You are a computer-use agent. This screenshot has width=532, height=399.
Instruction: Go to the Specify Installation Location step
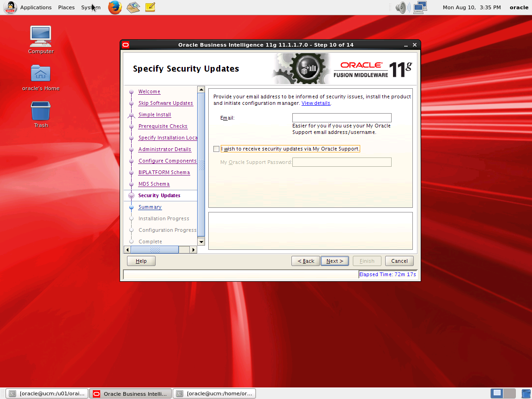point(168,138)
